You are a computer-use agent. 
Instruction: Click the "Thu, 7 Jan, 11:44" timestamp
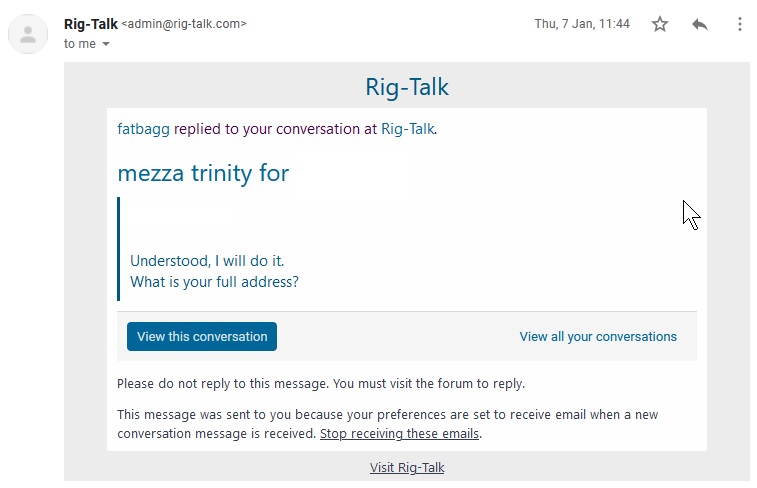point(582,24)
